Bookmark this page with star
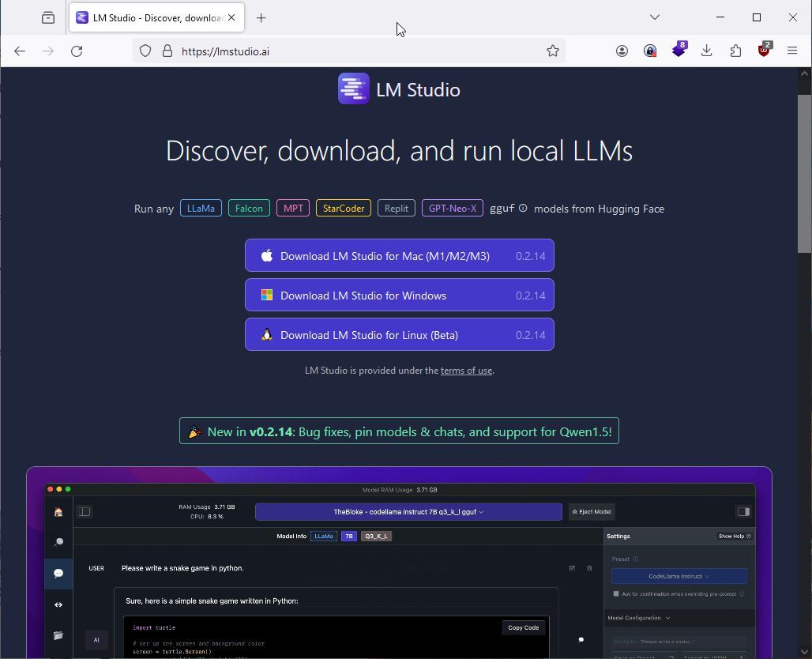Viewport: 812px width, 659px height. click(553, 51)
